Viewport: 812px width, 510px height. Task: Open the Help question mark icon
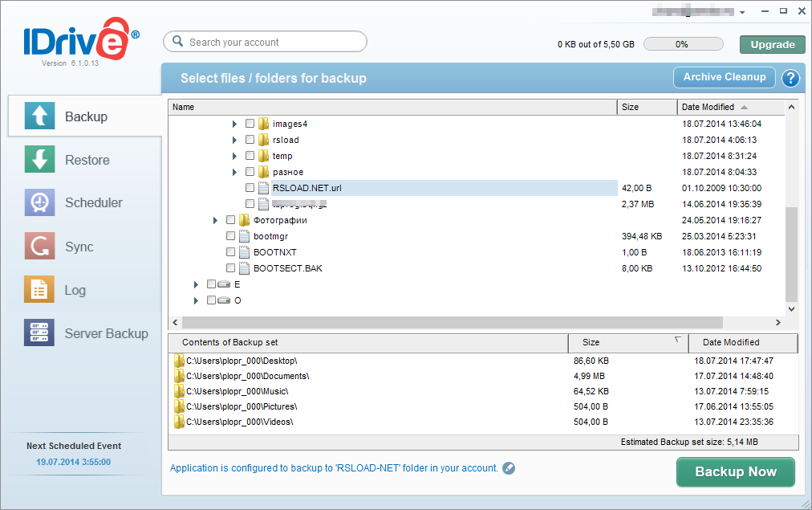(x=792, y=78)
